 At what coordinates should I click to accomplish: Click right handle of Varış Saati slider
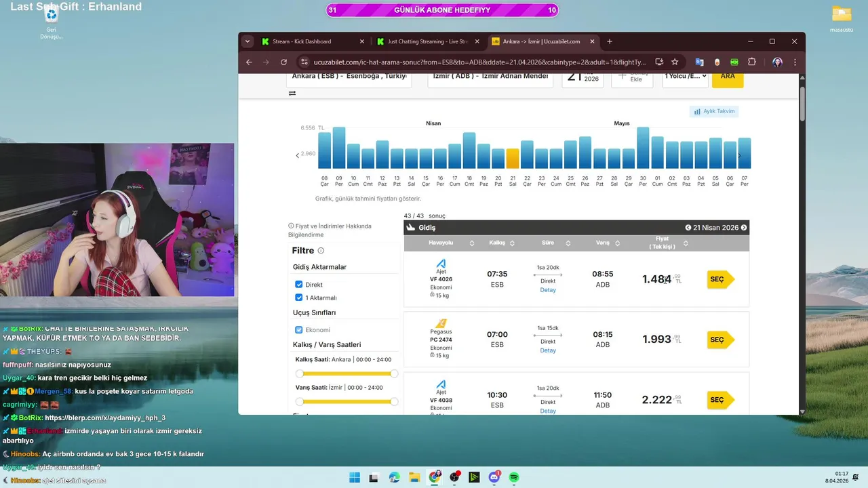pos(394,402)
